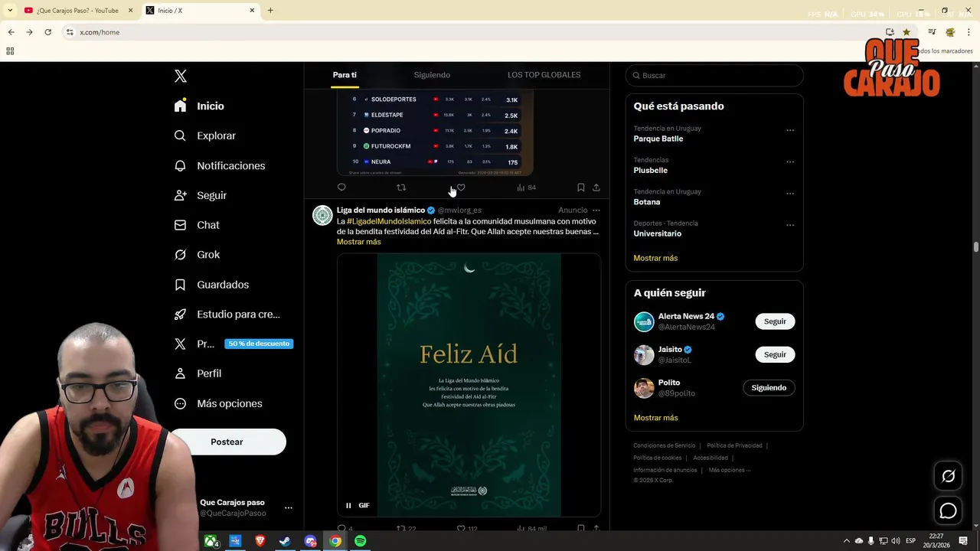
Task: Open Estudio para creadores in sidebar
Action: pos(227,314)
